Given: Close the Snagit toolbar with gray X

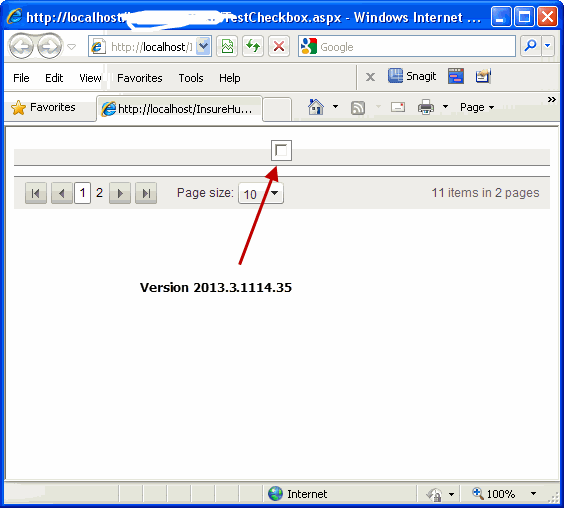Looking at the screenshot, I should click(370, 77).
